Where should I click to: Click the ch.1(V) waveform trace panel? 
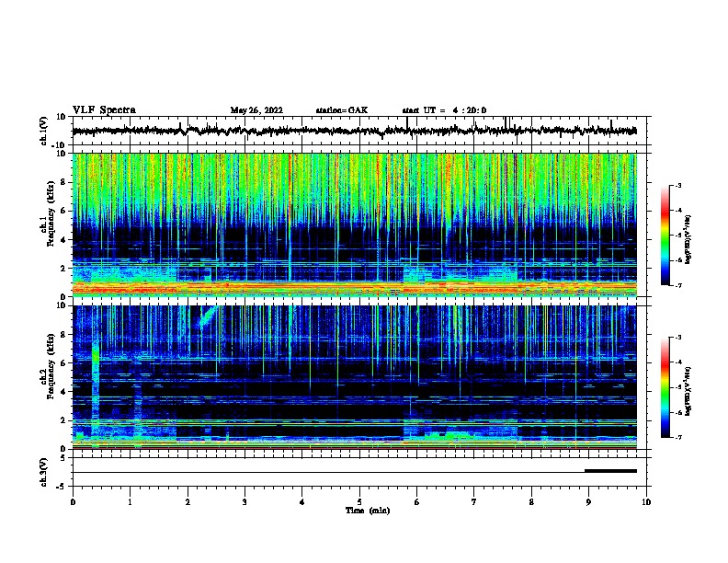359,131
